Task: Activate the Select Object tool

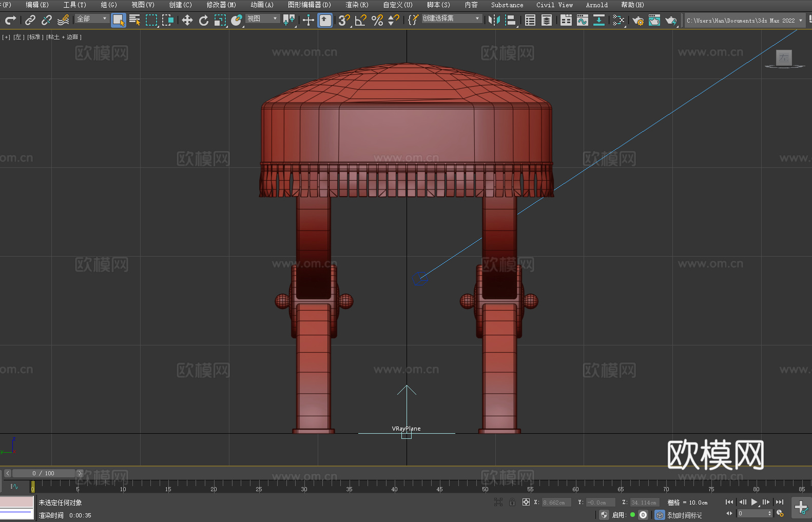Action: [x=119, y=20]
